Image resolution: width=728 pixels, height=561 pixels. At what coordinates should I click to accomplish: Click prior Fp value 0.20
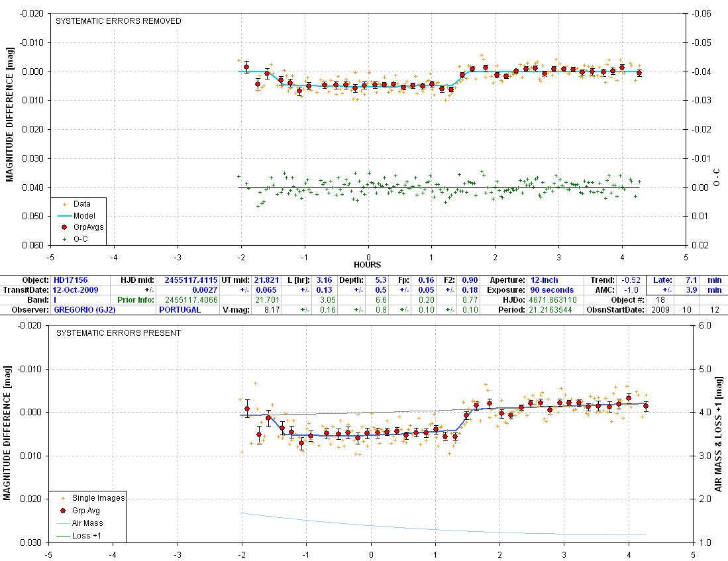[x=426, y=300]
